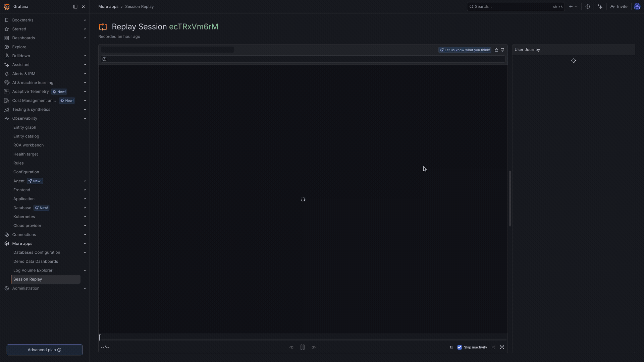Click the info icon in the replay URL bar

(x=104, y=59)
